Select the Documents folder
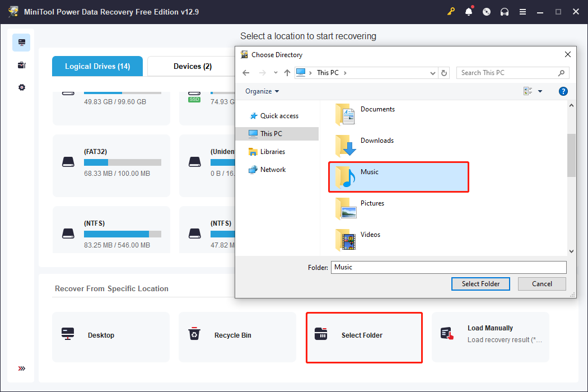 (x=399, y=114)
